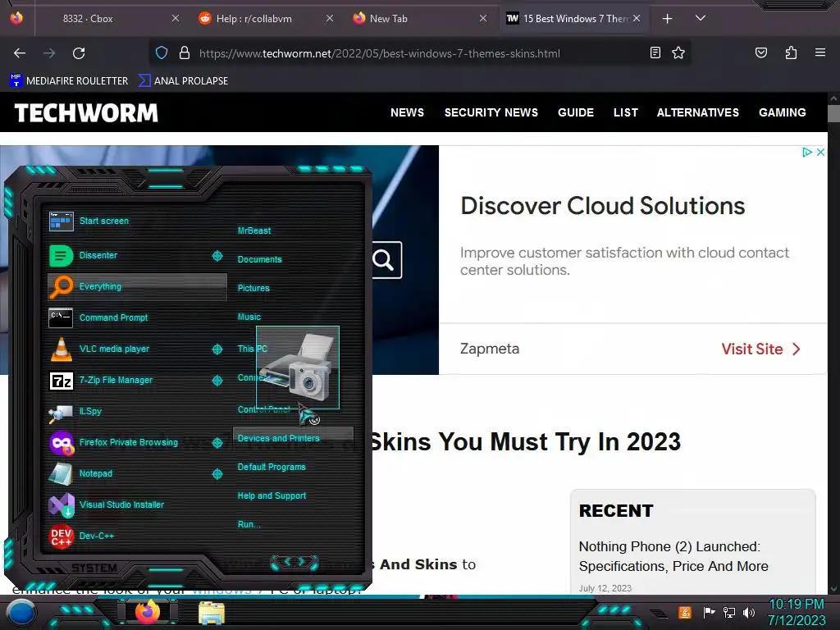Launch Command Prompt
Viewport: 840px width, 630px height.
click(137, 317)
